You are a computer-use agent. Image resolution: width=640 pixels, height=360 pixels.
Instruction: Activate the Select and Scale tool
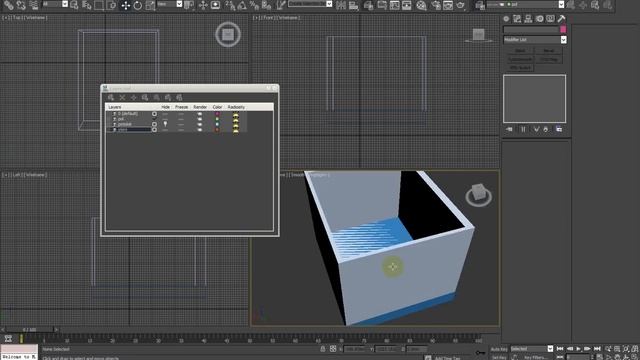[150, 5]
